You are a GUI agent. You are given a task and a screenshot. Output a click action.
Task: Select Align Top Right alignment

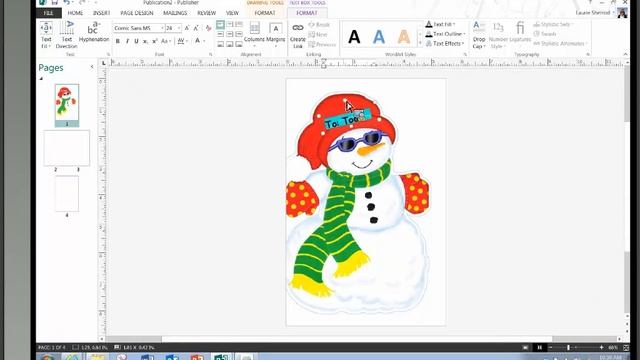tap(239, 25)
